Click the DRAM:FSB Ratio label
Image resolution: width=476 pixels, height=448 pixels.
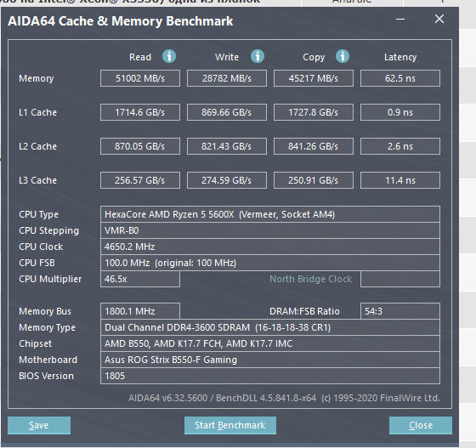304,311
